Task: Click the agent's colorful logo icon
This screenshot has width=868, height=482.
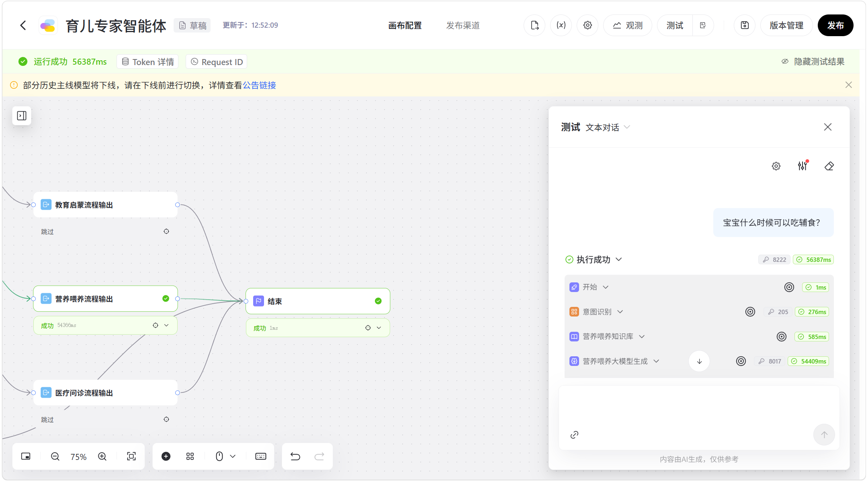Action: [48, 26]
